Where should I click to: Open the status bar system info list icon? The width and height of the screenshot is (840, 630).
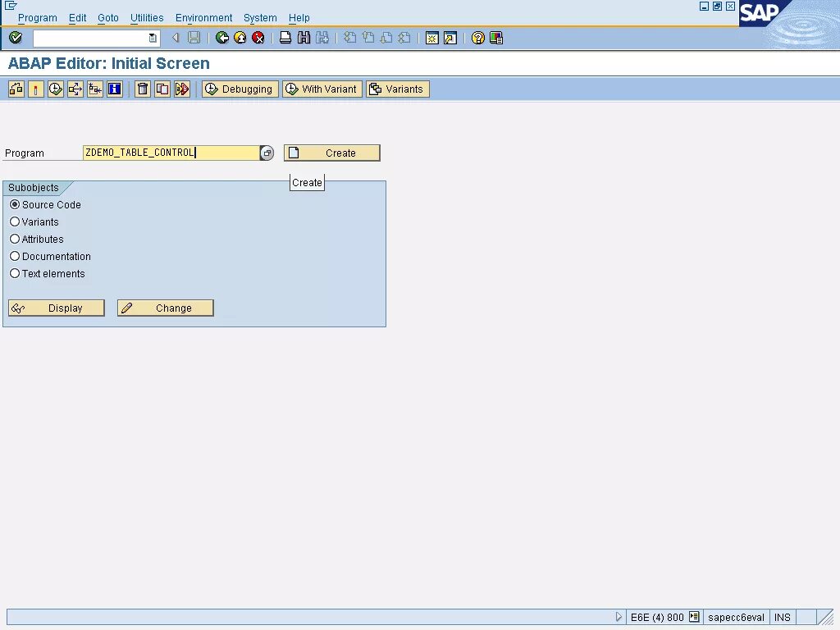694,617
